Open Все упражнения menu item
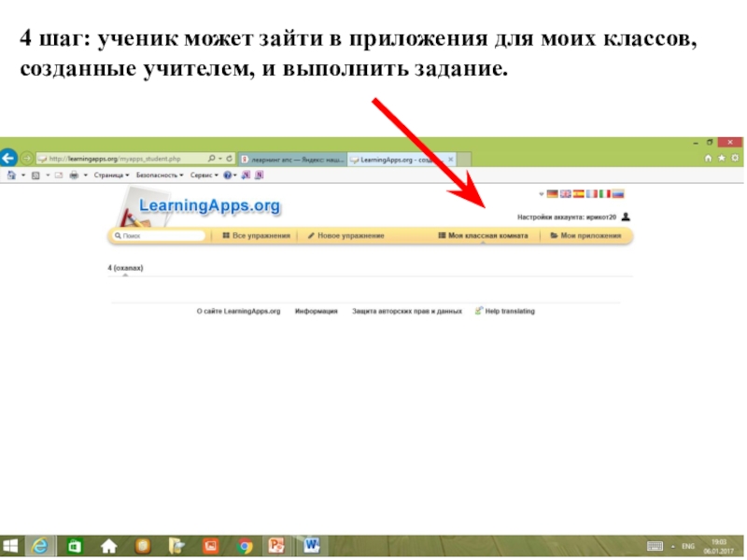Viewport: 747px width, 560px height. 256,236
